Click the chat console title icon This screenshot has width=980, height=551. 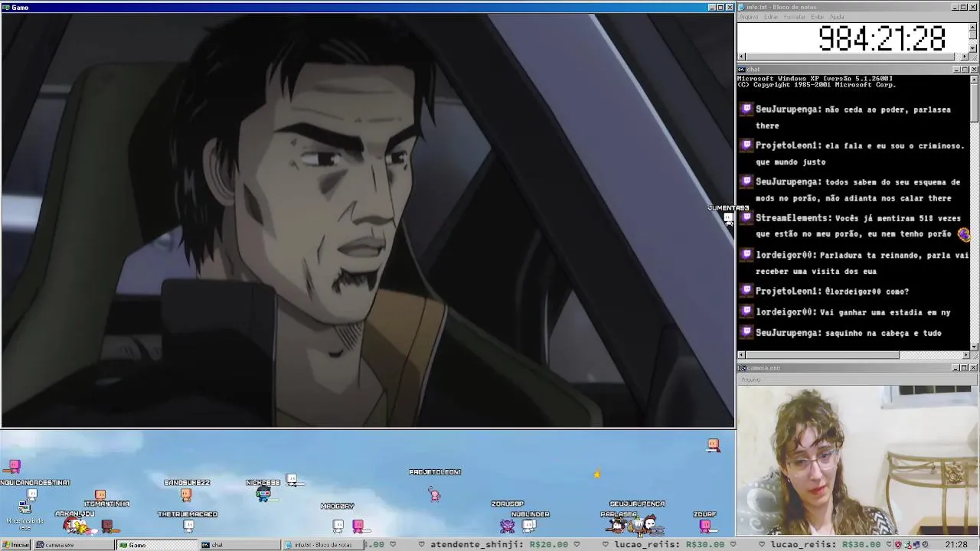click(742, 70)
